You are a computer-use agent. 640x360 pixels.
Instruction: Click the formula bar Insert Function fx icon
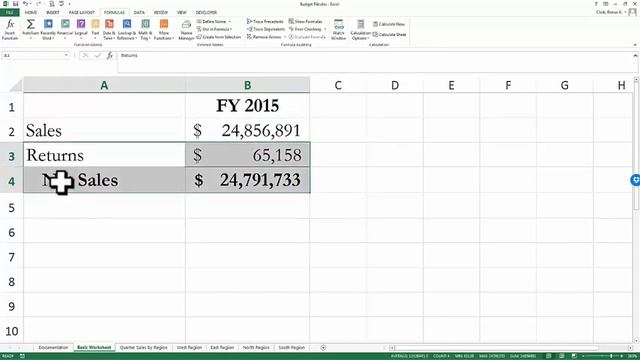pos(110,56)
